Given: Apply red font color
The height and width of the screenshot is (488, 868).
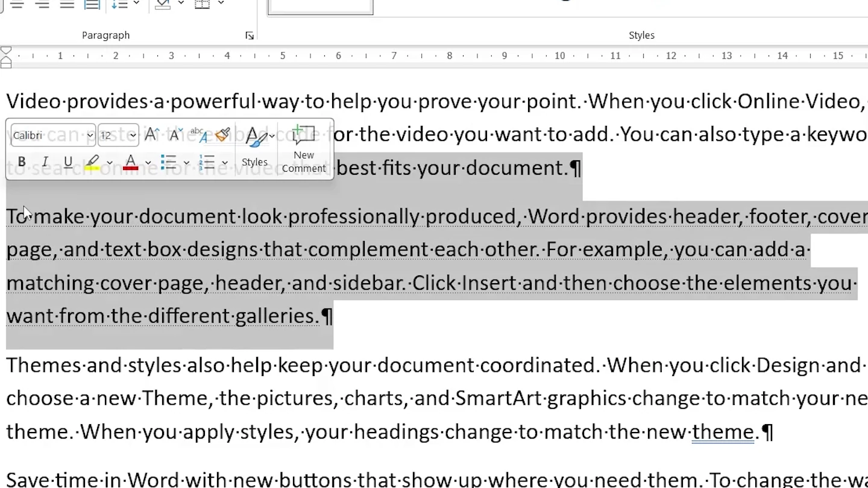Looking at the screenshot, I should tap(130, 162).
